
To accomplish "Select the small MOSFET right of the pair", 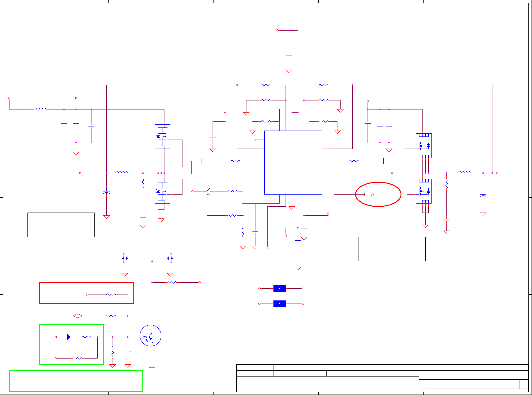I will click(x=169, y=258).
